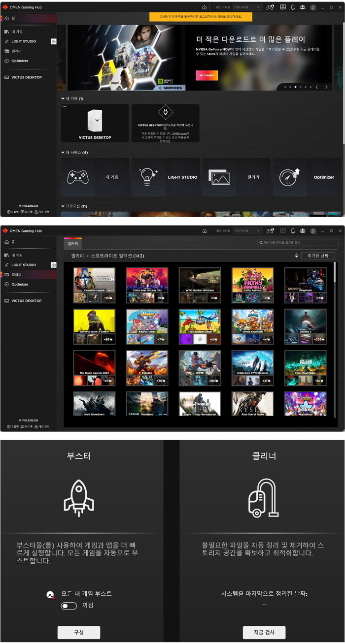The image size is (345, 644).
Task: Open the 추가된 날짜 sort dropdown
Action: (x=318, y=256)
